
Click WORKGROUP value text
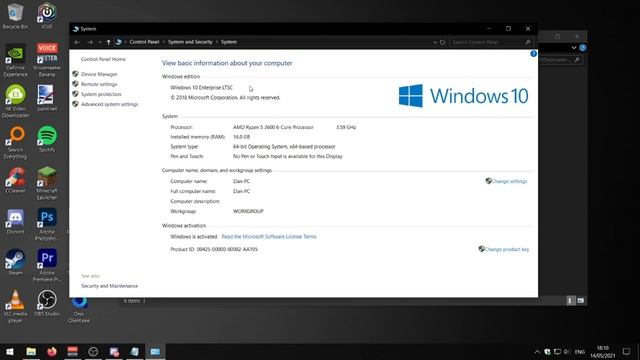[248, 211]
